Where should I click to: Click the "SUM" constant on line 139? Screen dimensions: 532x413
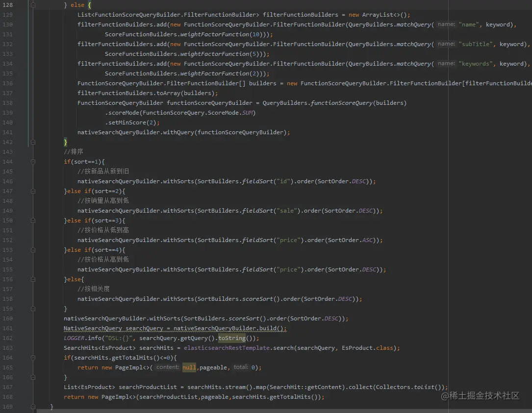(247, 113)
